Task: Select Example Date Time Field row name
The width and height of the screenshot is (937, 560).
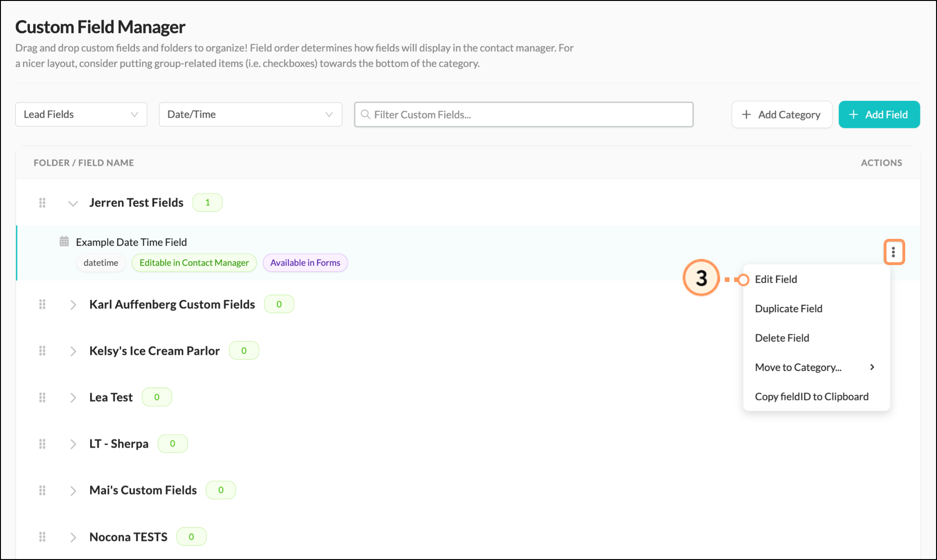Action: (131, 242)
